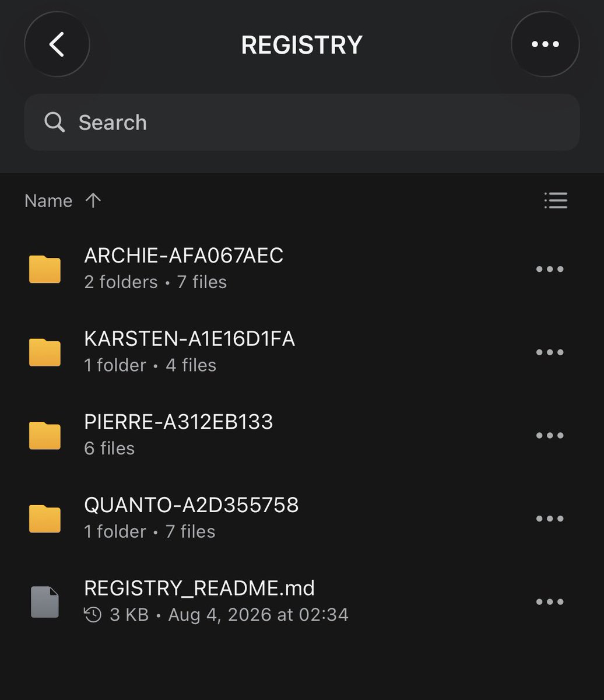The width and height of the screenshot is (604, 700).
Task: Open options for QUANTO-A2D355758 folder
Action: pyautogui.click(x=550, y=519)
